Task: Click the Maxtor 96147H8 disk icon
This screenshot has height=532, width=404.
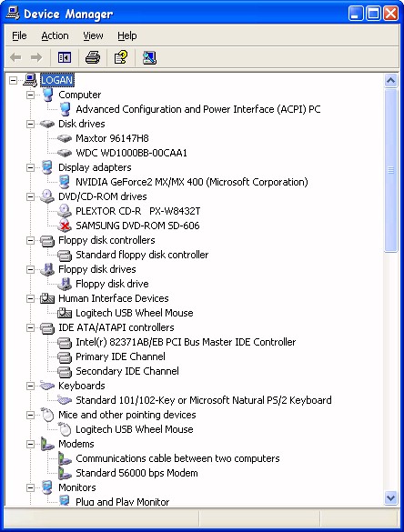Action: pos(65,138)
